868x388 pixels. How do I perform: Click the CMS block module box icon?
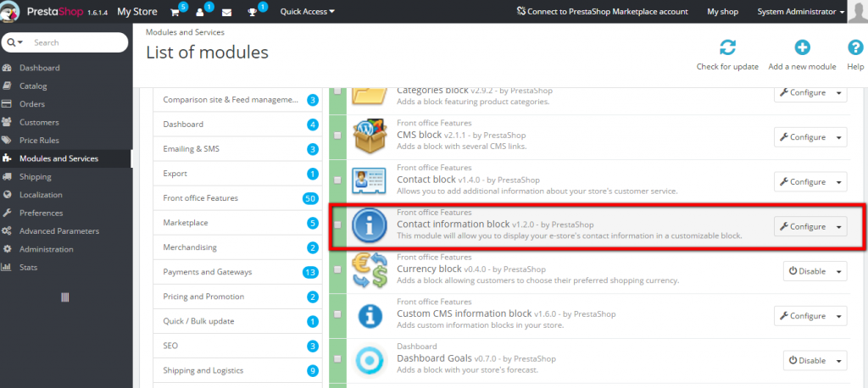point(369,136)
